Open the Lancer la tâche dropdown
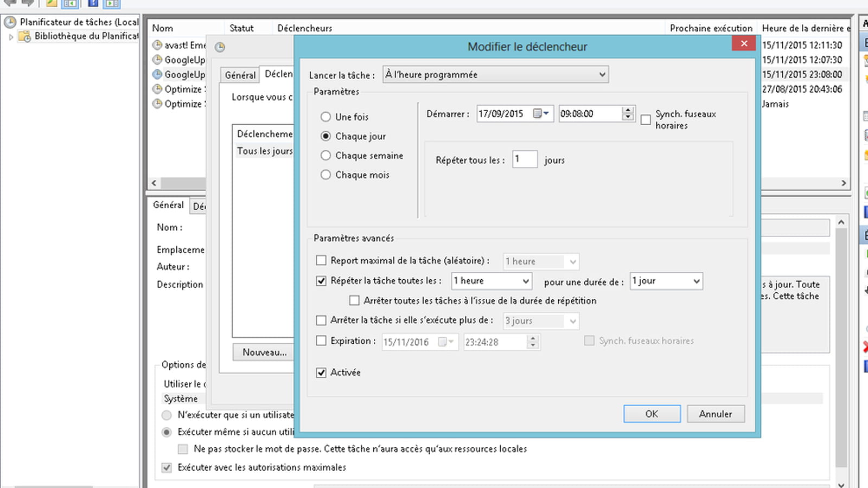The image size is (868, 488). tap(495, 74)
